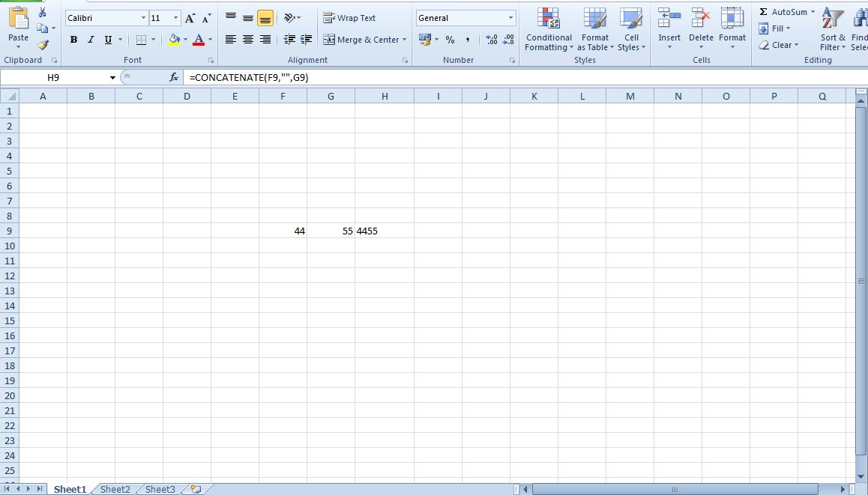Switch to Sheet3 tab
This screenshot has height=495, width=868.
[x=159, y=489]
